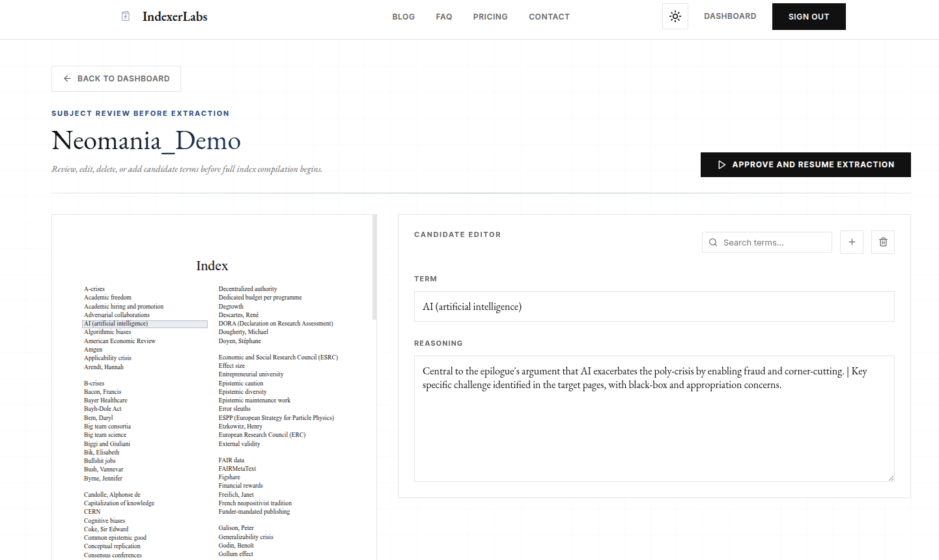Select 'Bik, Elisabeth' entry
The image size is (939, 560).
102,453
